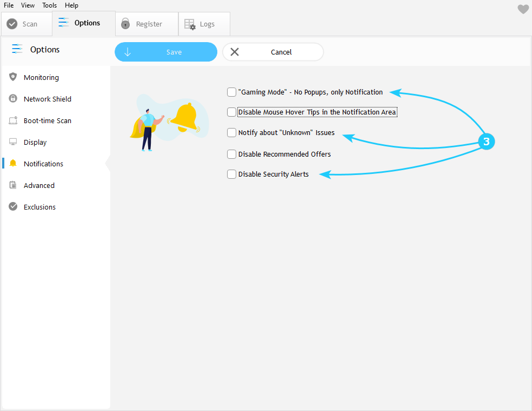Screen dimensions: 532x411
Task: Open the Logs tab
Action: click(200, 24)
